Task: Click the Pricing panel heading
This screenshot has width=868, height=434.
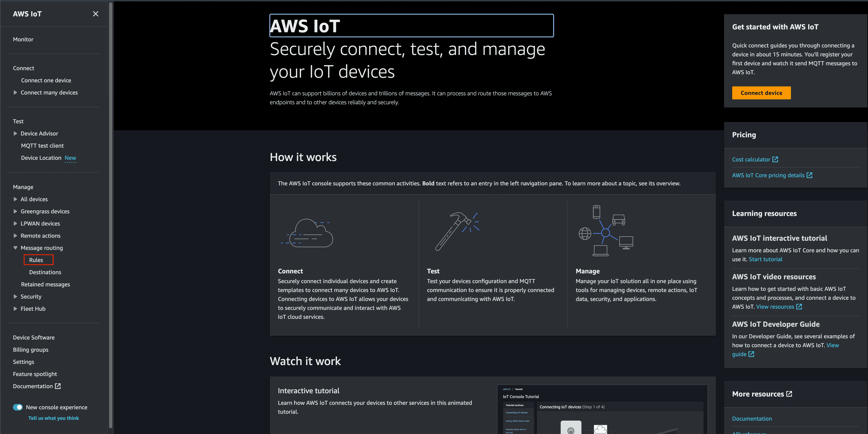Action: (744, 135)
